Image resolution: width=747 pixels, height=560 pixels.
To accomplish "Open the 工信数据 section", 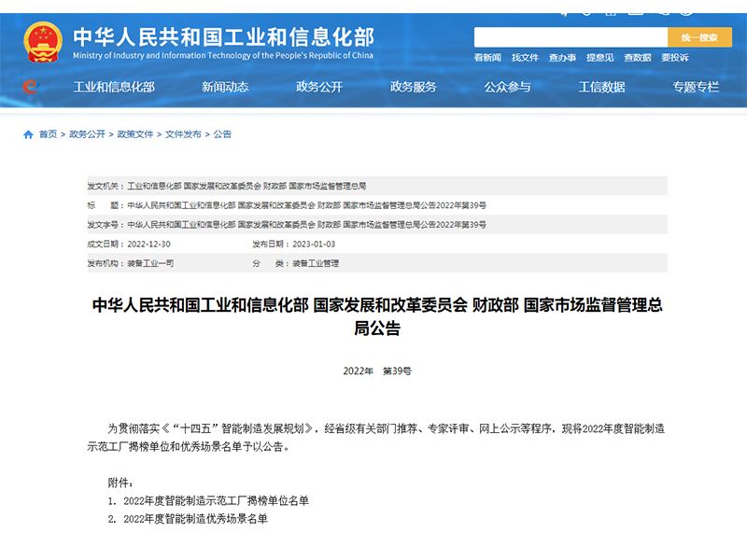I will click(602, 89).
